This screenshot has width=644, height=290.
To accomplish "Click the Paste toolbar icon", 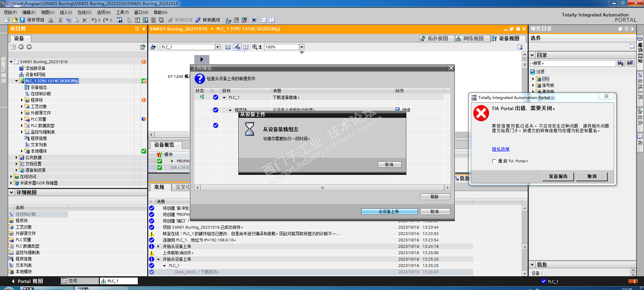I will tap(77, 20).
